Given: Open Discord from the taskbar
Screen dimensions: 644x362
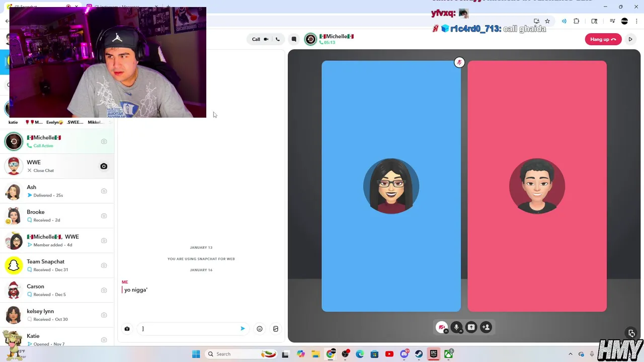Looking at the screenshot, I should [404, 354].
